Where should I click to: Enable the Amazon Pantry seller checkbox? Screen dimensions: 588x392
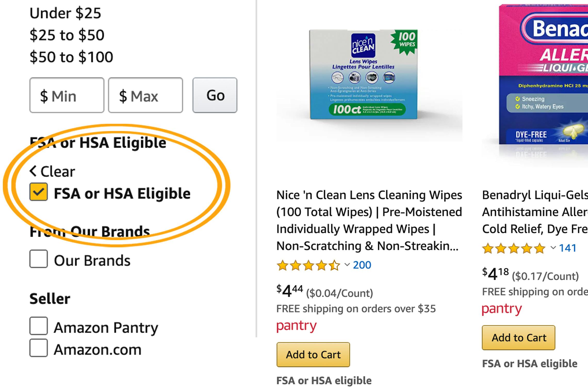(x=38, y=326)
